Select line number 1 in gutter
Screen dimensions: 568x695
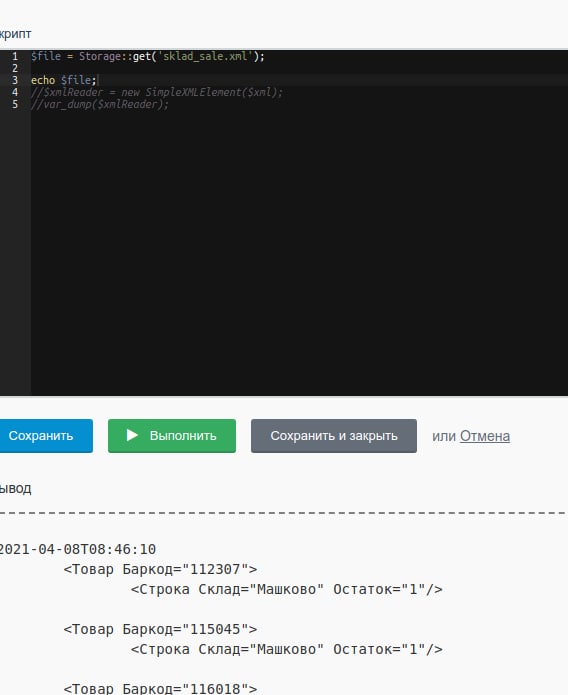tap(15, 56)
